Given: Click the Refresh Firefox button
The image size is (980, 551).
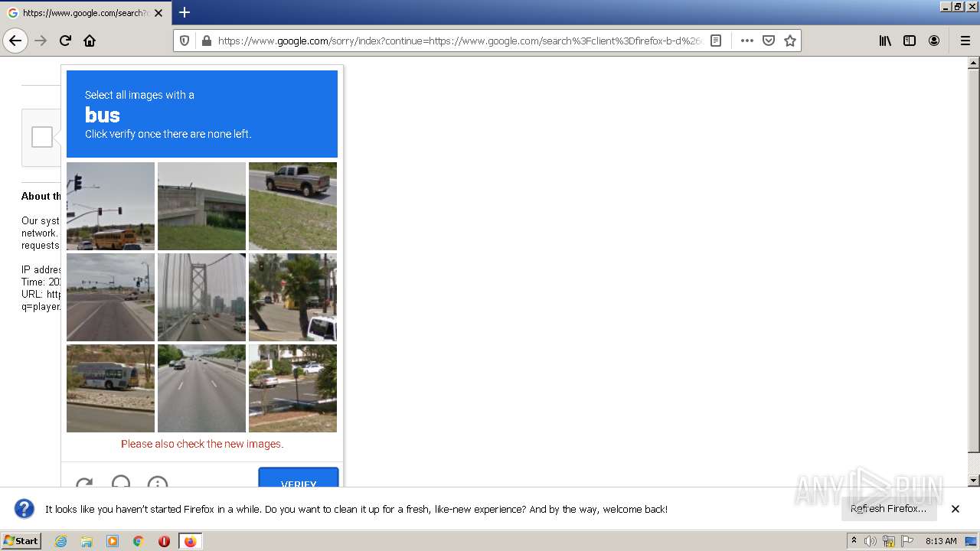Looking at the screenshot, I should [888, 509].
